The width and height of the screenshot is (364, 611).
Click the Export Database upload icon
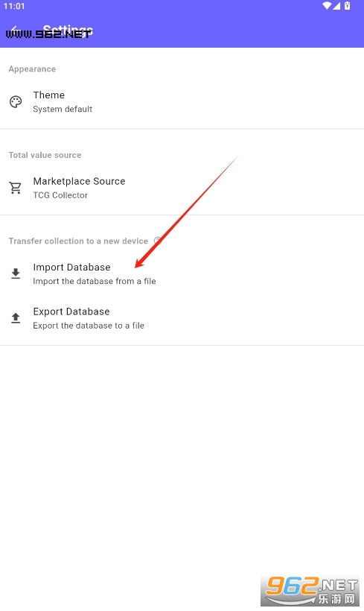tap(16, 318)
